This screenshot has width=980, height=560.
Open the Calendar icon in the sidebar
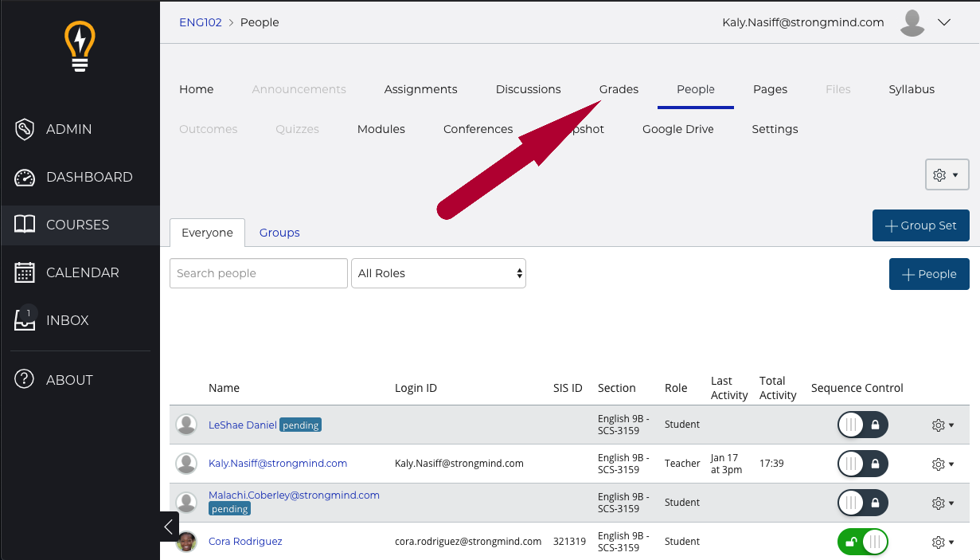25,272
